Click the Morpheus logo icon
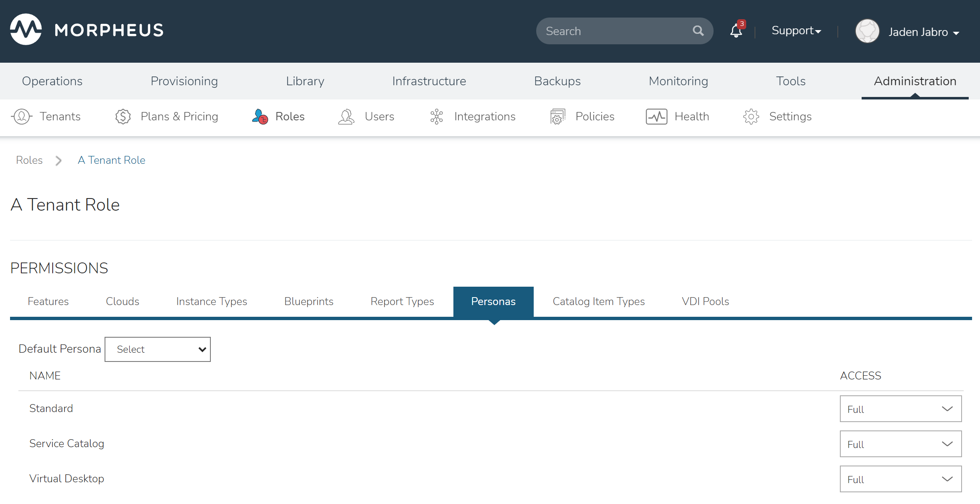The width and height of the screenshot is (980, 504). [26, 30]
